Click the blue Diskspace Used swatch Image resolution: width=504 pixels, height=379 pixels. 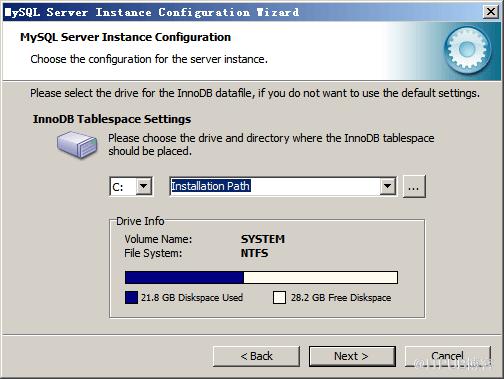point(131,297)
